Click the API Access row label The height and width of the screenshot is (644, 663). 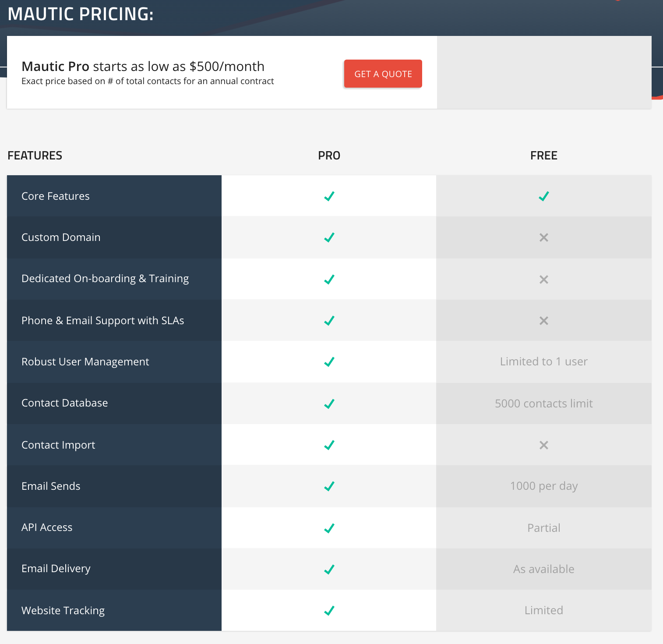[47, 527]
